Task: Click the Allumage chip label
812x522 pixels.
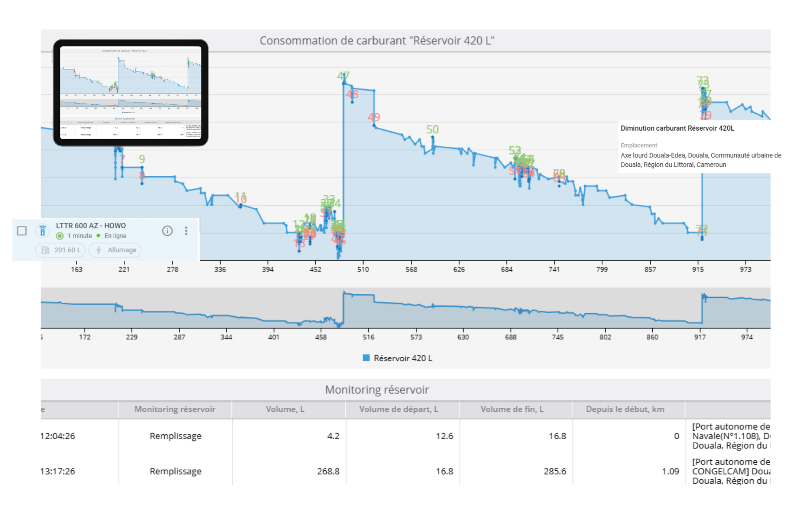Action: click(x=122, y=250)
